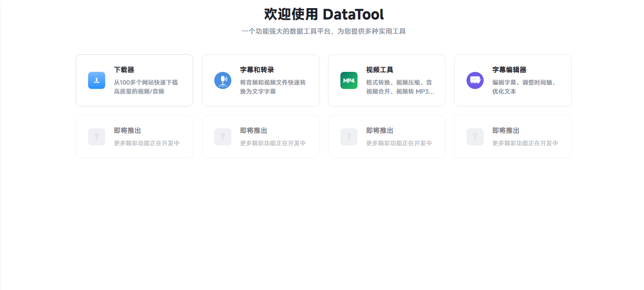Image resolution: width=644 pixels, height=290 pixels.
Task: Click the purple subtitle editor icon
Action: coord(475,80)
